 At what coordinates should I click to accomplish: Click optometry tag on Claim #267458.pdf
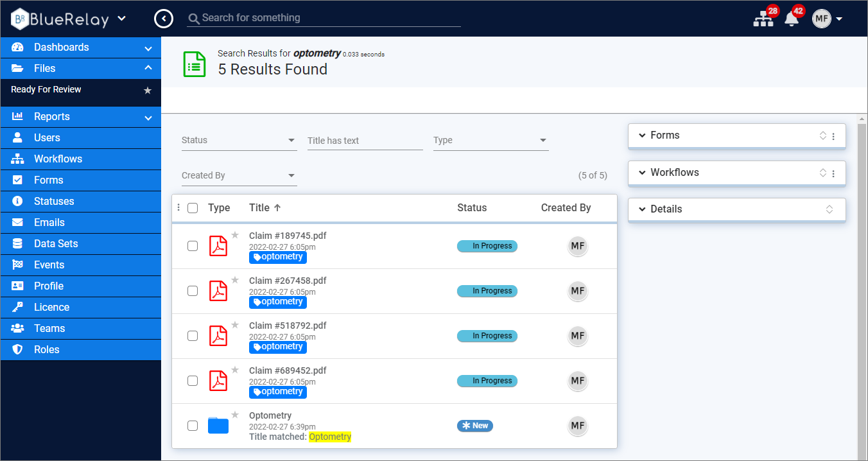click(x=278, y=302)
